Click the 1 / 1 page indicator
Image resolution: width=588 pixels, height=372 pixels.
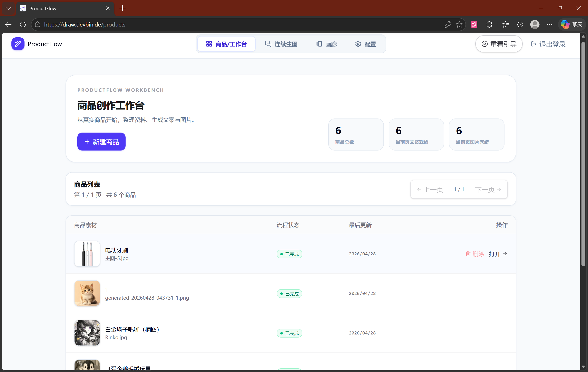click(459, 189)
